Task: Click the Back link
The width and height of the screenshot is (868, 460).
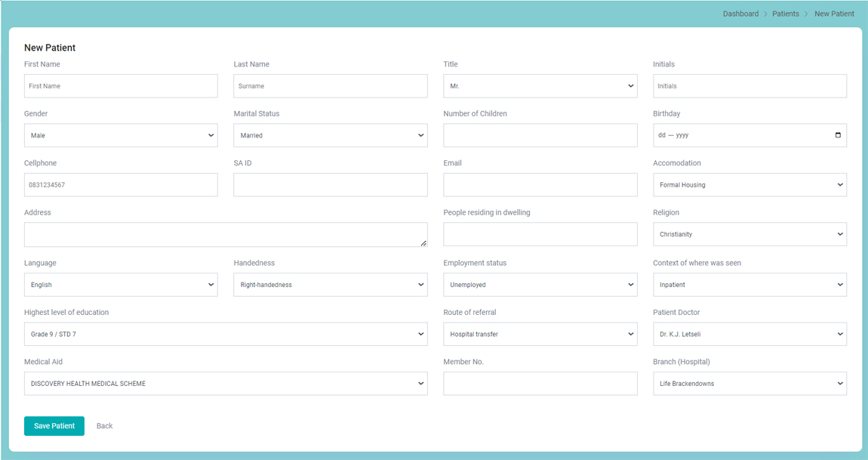Action: tap(104, 426)
